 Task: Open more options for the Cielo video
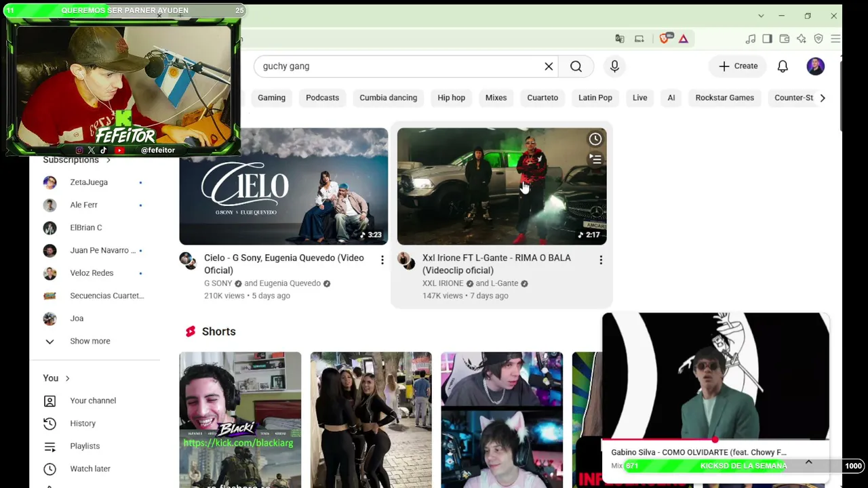click(382, 260)
